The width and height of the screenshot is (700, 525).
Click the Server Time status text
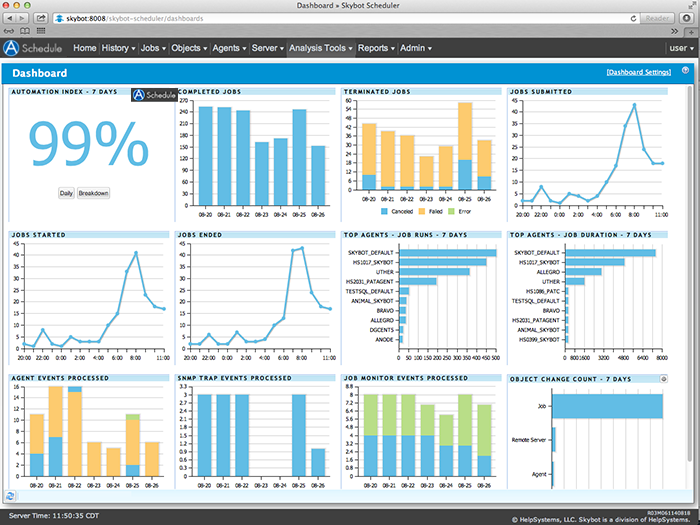(x=54, y=516)
